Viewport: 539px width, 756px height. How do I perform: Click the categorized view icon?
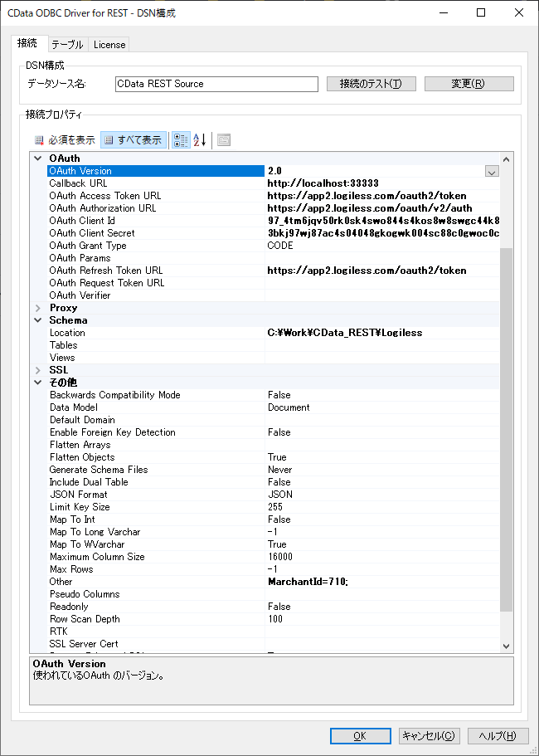(x=181, y=140)
